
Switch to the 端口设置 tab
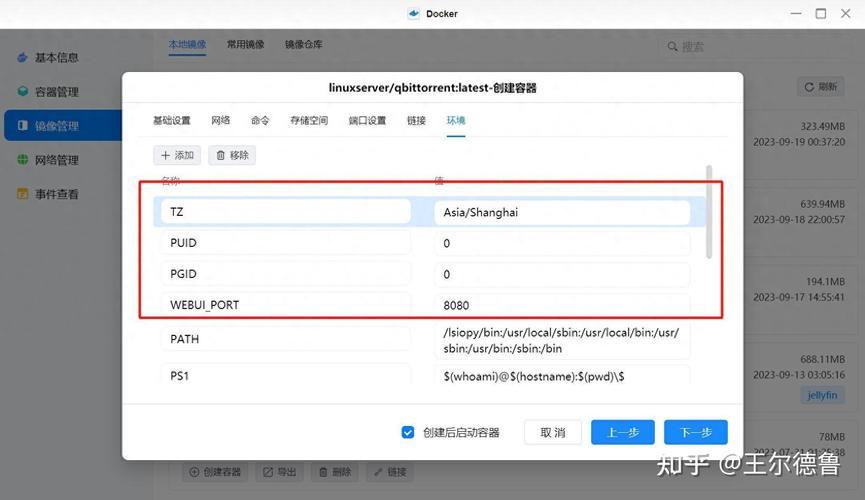(x=367, y=120)
